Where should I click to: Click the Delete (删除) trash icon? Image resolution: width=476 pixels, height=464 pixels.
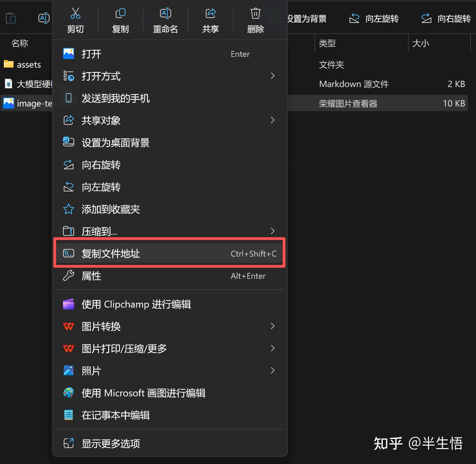pos(255,14)
